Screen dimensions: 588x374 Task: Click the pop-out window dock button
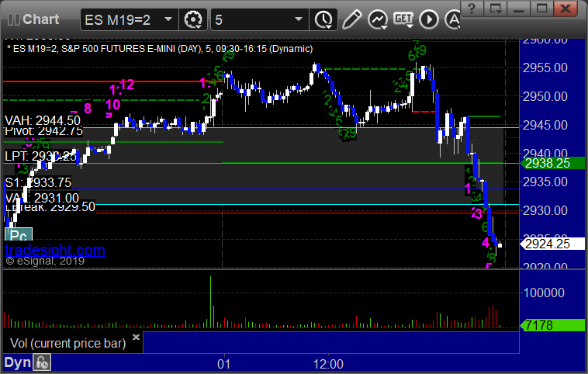[x=496, y=9]
